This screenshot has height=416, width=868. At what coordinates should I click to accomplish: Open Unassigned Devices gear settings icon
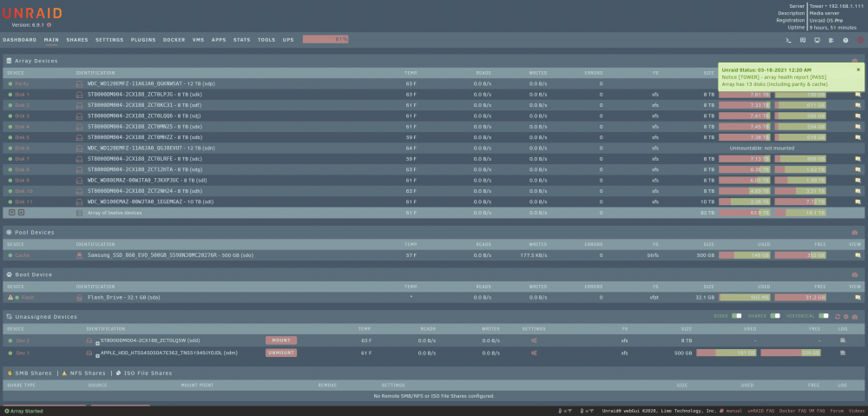tap(845, 316)
